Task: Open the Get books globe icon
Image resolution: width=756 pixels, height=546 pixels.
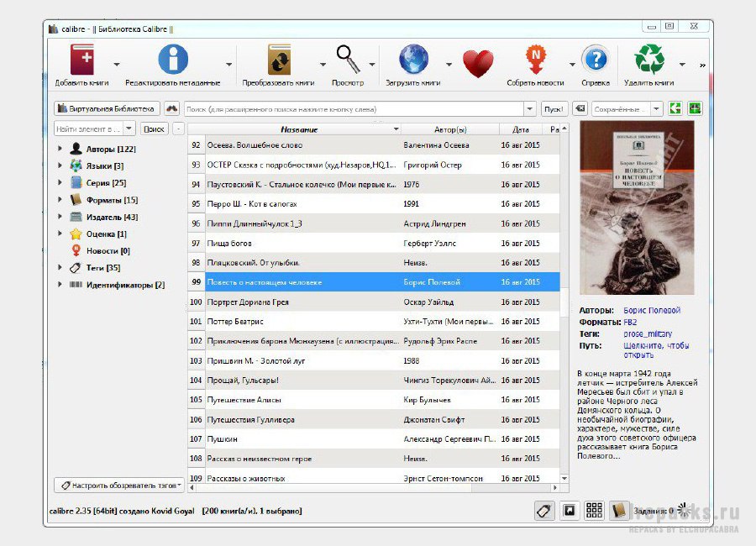Action: point(413,60)
